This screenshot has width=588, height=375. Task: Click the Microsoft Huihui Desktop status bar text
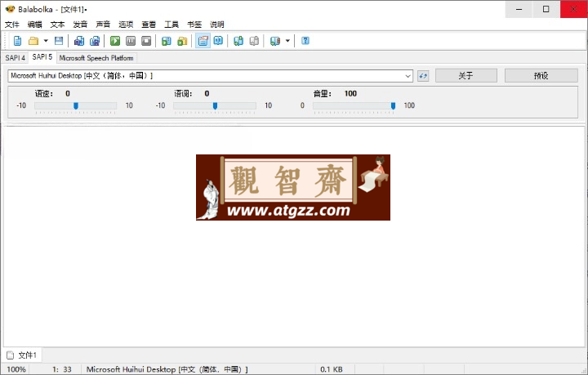(167, 369)
